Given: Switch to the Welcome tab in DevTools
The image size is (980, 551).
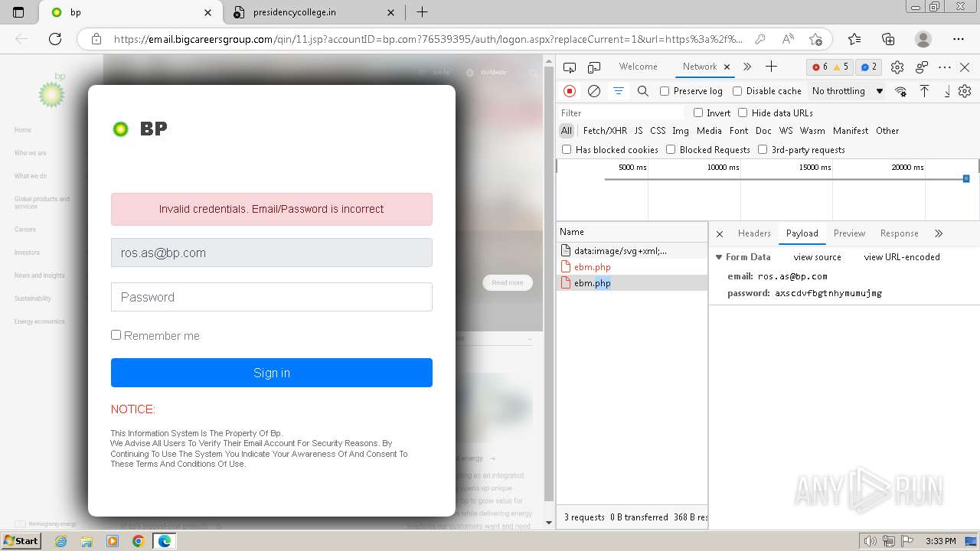Looking at the screenshot, I should pos(639,67).
